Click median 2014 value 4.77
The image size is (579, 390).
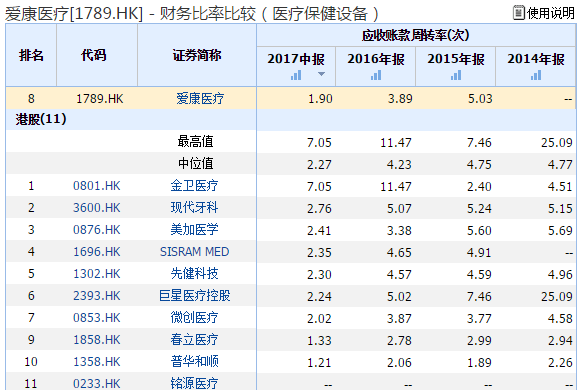(x=560, y=164)
